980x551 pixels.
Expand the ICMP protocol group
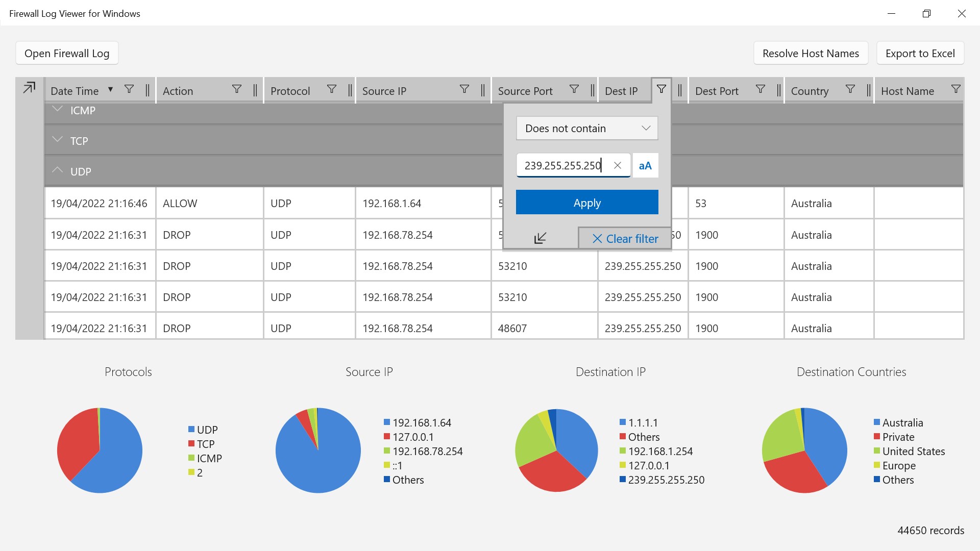click(58, 109)
